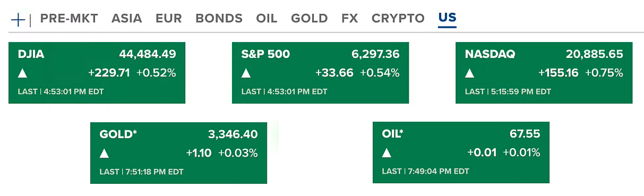Switch to the ASIA tab
The height and width of the screenshot is (196, 644).
pos(126,19)
